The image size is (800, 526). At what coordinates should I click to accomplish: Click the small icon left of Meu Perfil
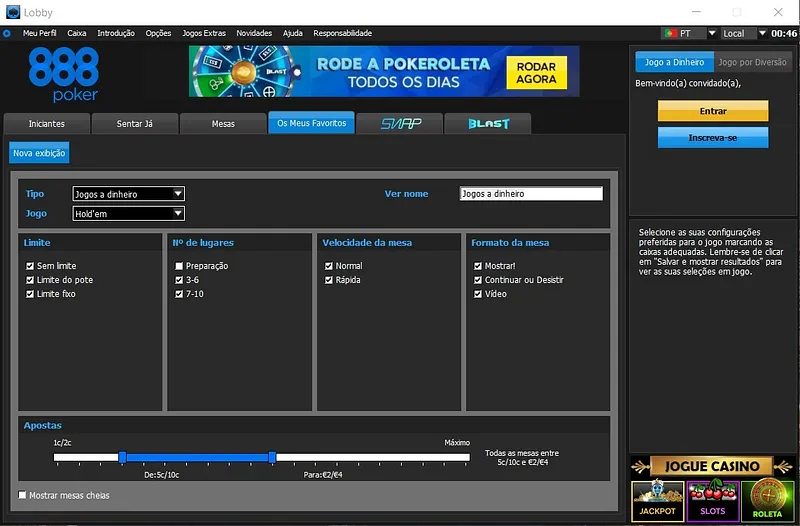[x=7, y=33]
